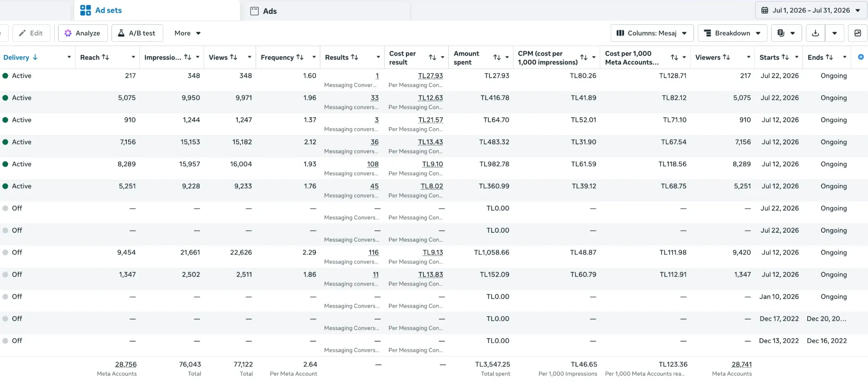Open the date range Jul 1 – Jul 31 picker
This screenshot has height=389, width=868.
811,10
